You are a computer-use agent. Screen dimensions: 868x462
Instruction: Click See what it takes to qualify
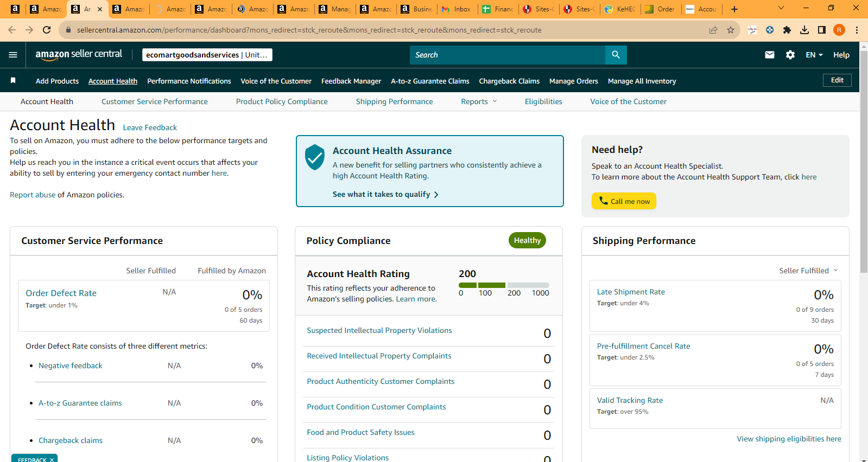385,194
